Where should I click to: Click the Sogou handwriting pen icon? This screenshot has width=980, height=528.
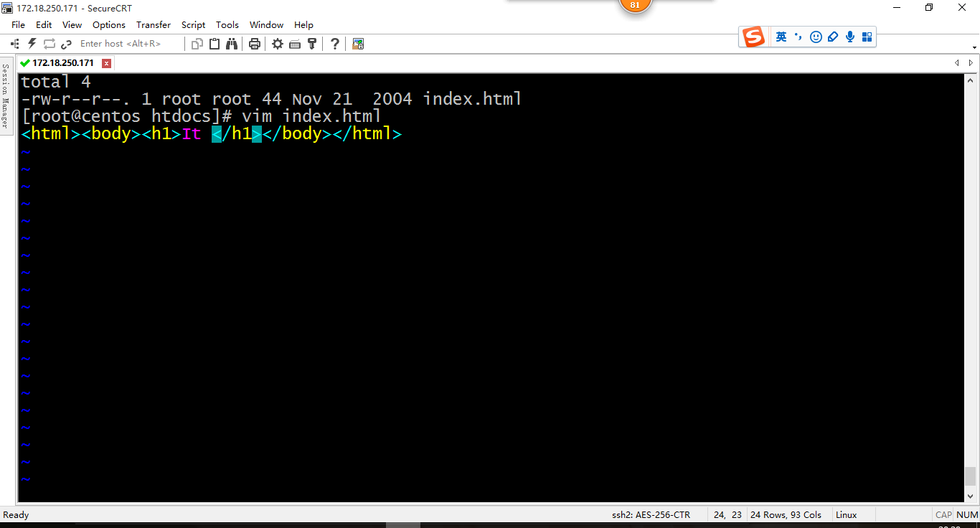coord(833,37)
